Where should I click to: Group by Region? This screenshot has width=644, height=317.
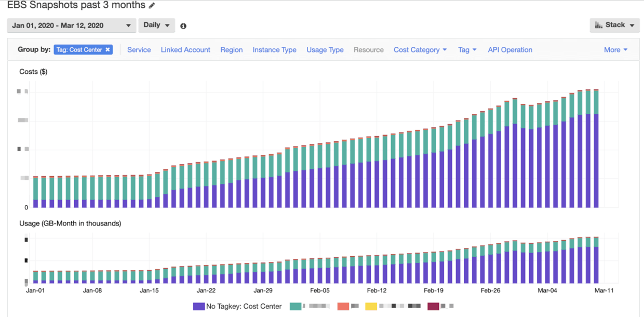[x=232, y=50]
